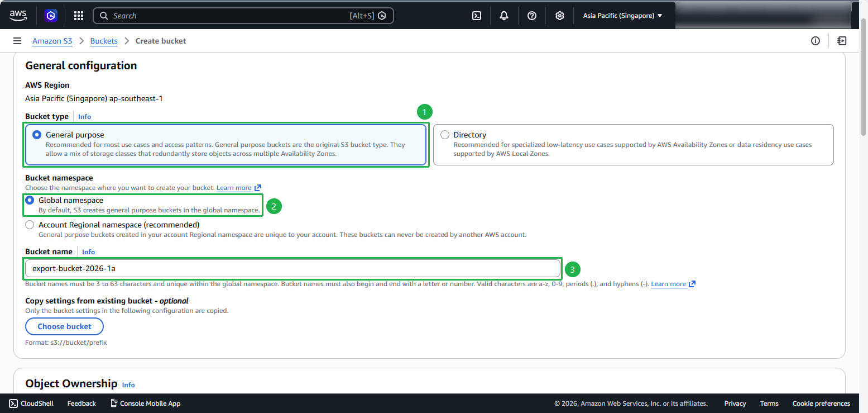Open the Info link beside Bucket name
The height and width of the screenshot is (413, 868).
[x=88, y=252]
